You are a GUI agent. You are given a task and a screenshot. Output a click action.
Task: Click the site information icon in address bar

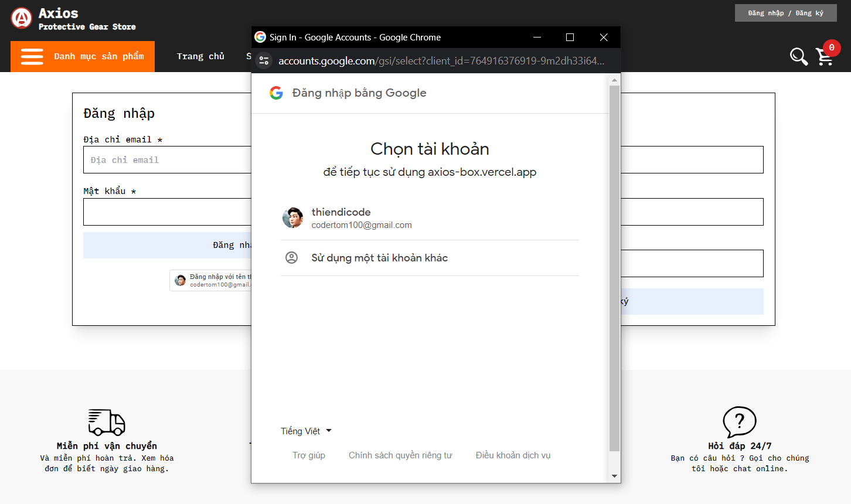(264, 60)
